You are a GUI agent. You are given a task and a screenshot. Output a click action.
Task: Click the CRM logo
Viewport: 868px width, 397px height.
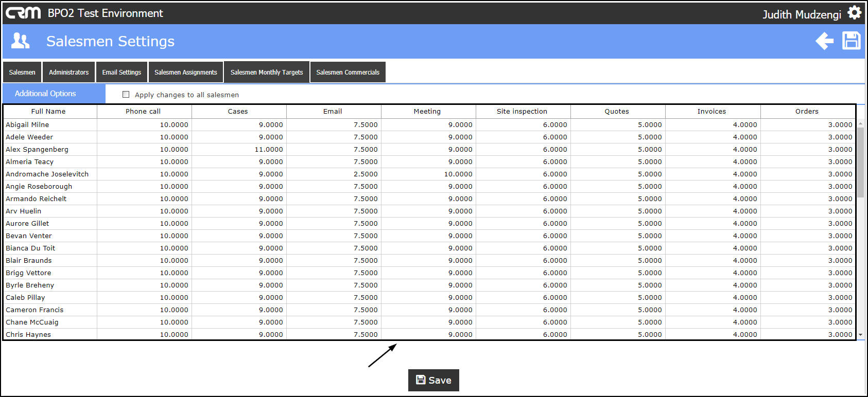point(23,13)
